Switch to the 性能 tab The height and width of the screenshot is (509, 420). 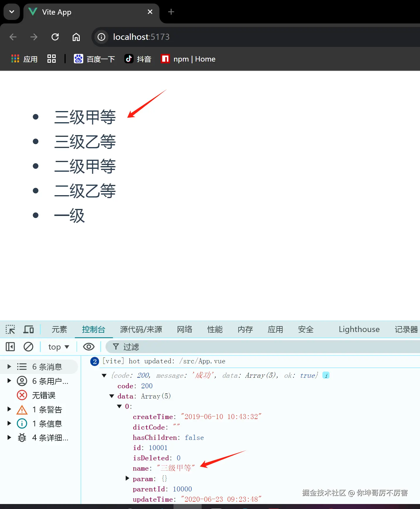215,329
